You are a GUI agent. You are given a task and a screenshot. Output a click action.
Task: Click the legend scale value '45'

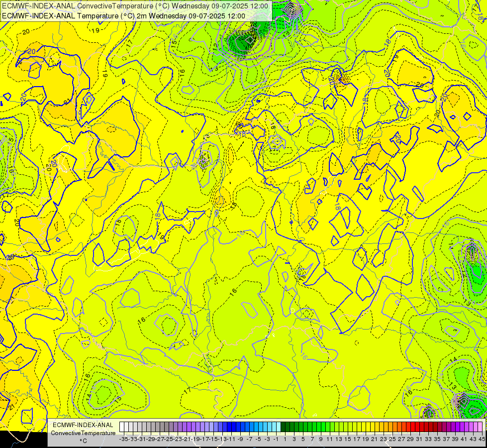coord(482,439)
